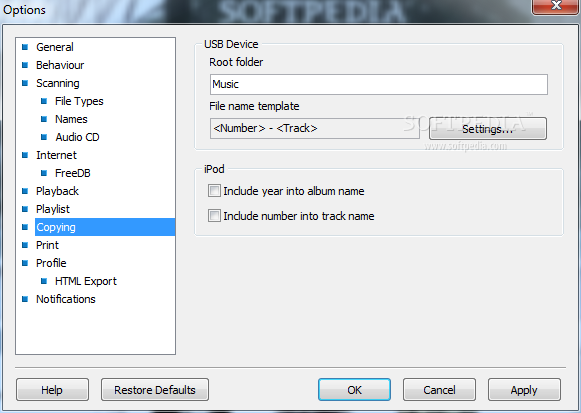The width and height of the screenshot is (581, 413).
Task: Click the blue bullet icon beside Copying
Action: point(25,227)
